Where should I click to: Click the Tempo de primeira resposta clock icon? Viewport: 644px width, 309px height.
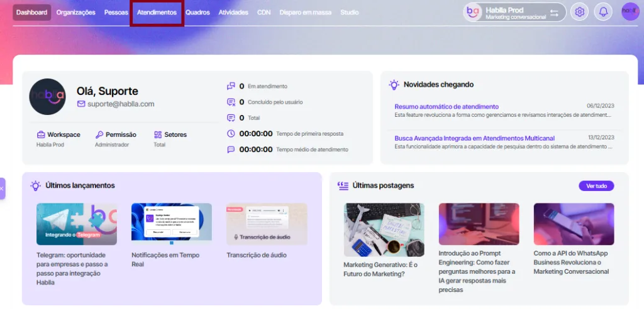point(231,134)
